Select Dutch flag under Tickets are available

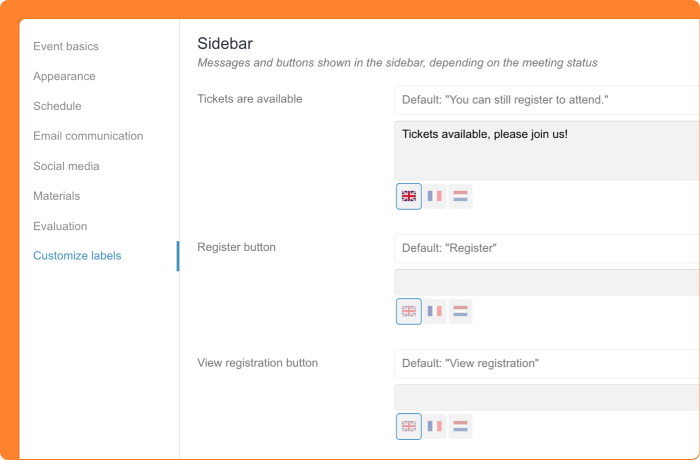[461, 196]
